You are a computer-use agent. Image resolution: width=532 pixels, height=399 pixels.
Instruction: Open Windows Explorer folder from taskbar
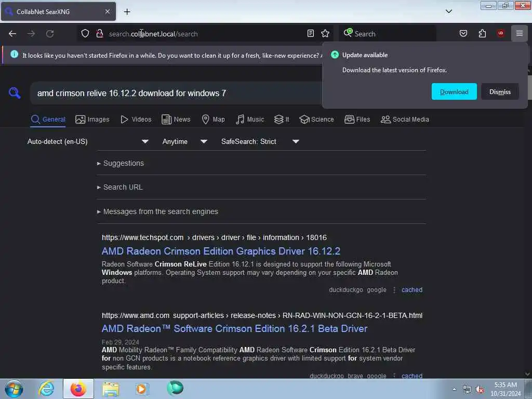click(111, 389)
